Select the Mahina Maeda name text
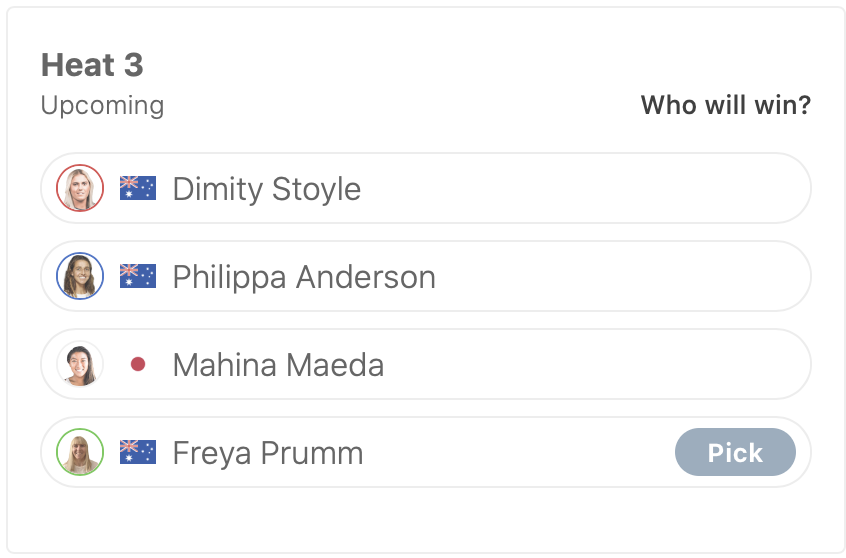This screenshot has height=558, width=846. pos(278,365)
